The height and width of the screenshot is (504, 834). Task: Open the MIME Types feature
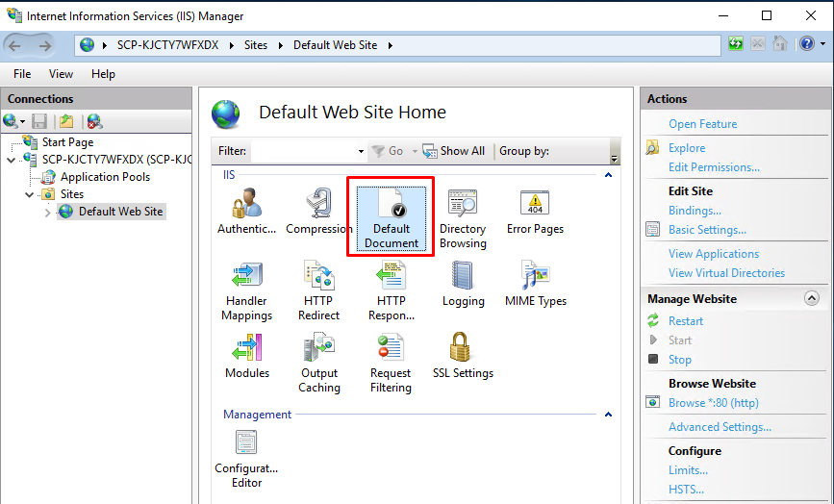coord(536,284)
